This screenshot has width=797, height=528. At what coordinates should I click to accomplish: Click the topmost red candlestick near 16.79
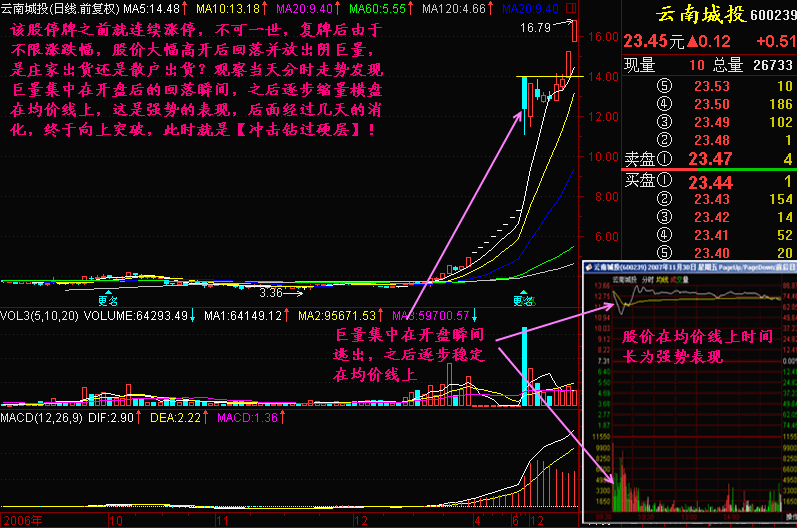pos(574,29)
